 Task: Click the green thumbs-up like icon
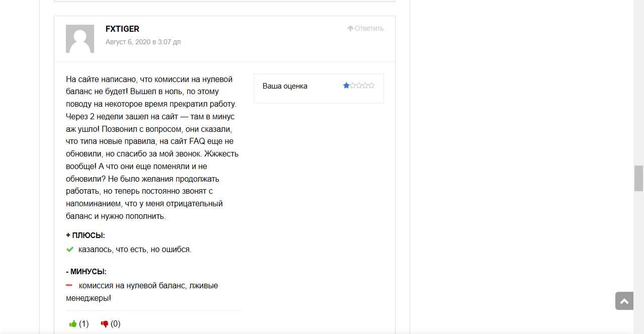click(x=73, y=324)
